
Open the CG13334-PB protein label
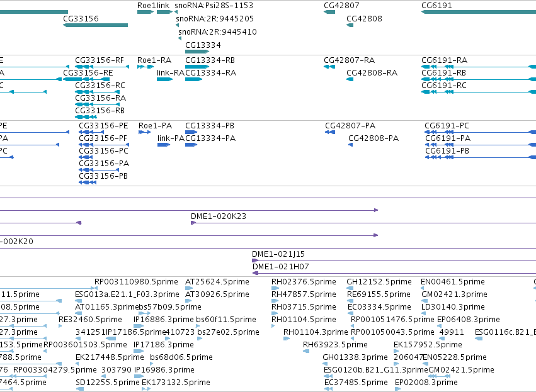[210, 126]
